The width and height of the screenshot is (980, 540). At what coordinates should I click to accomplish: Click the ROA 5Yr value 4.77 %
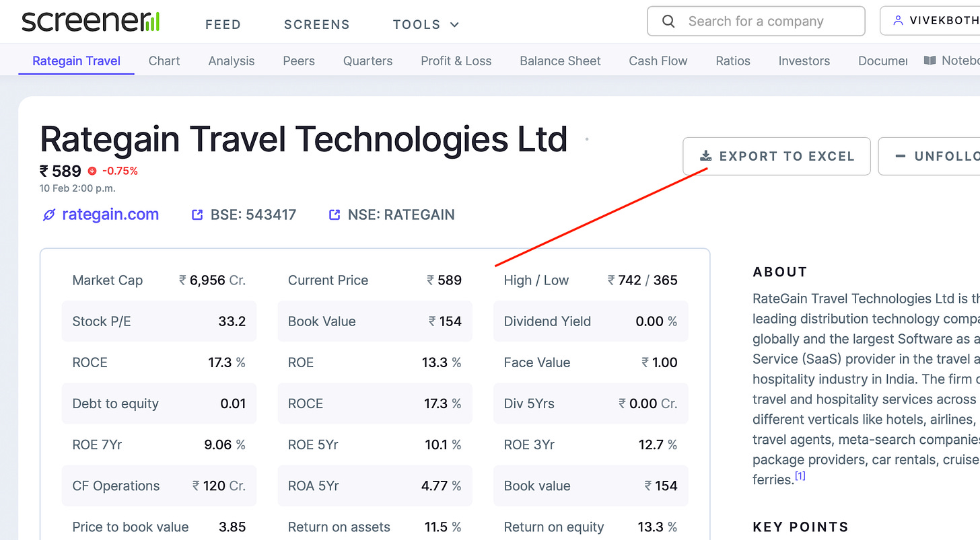tap(442, 486)
